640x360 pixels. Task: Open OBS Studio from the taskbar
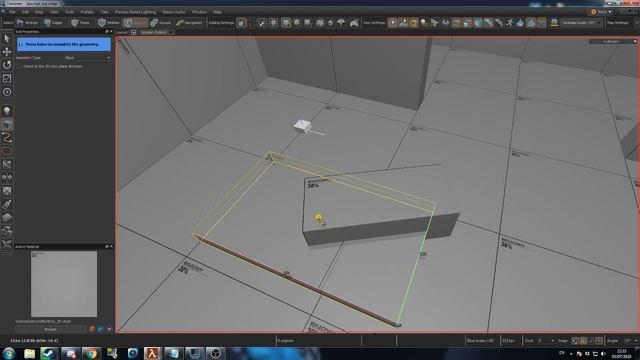coord(215,353)
